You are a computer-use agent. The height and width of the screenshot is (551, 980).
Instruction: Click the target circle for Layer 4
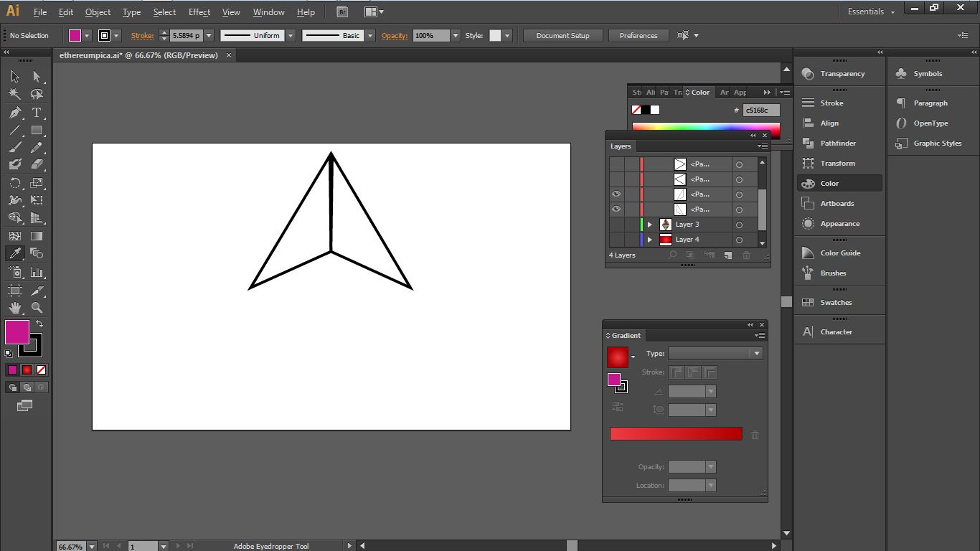pos(739,240)
